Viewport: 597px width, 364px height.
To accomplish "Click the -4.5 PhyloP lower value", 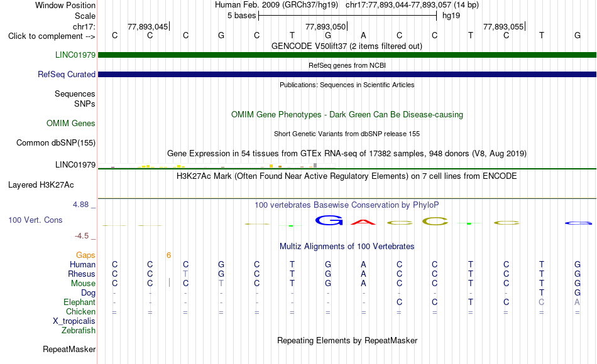I will (x=82, y=236).
